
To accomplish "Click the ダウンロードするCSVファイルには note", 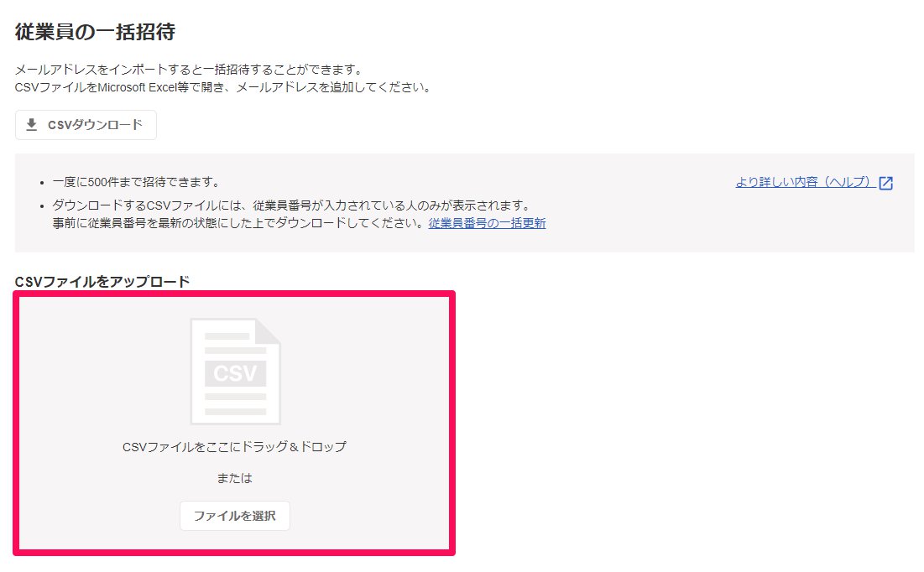I will pyautogui.click(x=292, y=205).
